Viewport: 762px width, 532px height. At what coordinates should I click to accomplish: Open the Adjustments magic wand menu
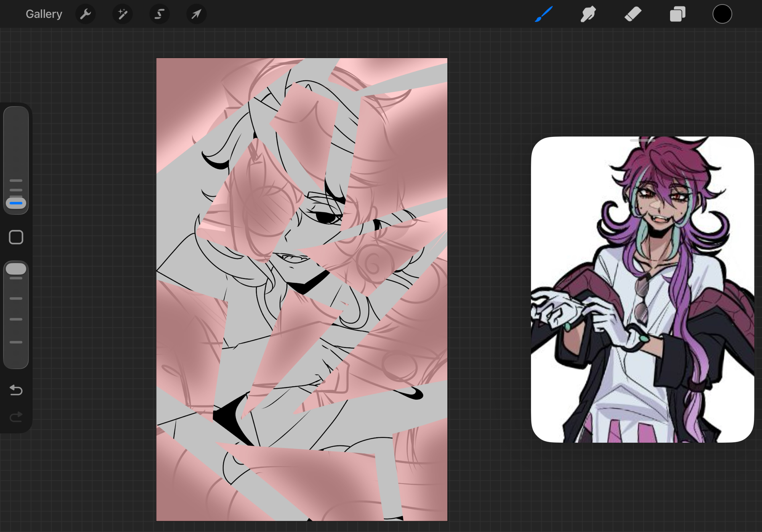122,14
